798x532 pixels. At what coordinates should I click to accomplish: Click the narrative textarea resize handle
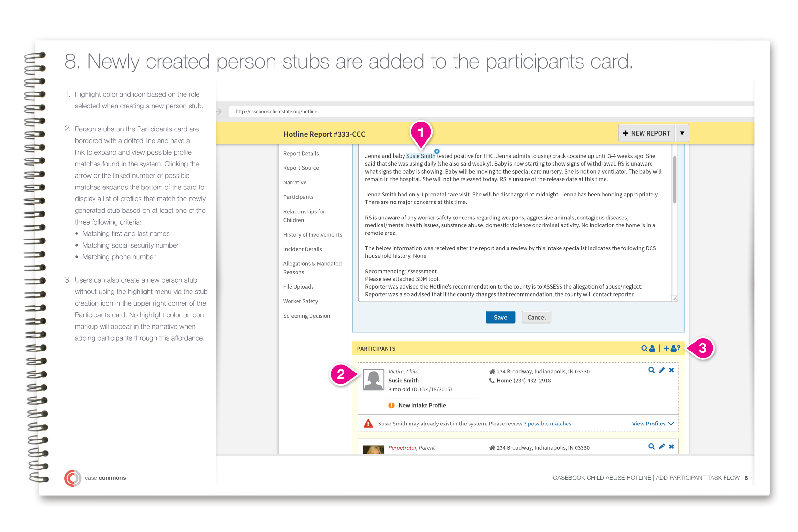(x=674, y=298)
